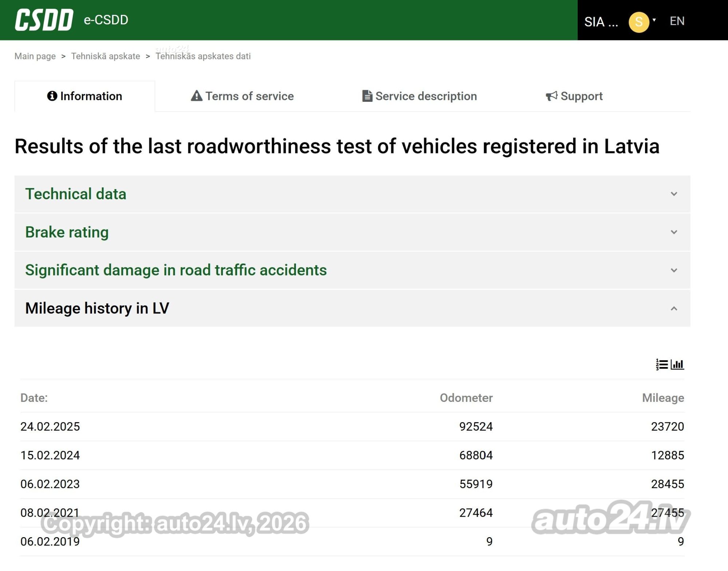The width and height of the screenshot is (728, 571).
Task: Select date 06.02.2019
Action: (50, 542)
